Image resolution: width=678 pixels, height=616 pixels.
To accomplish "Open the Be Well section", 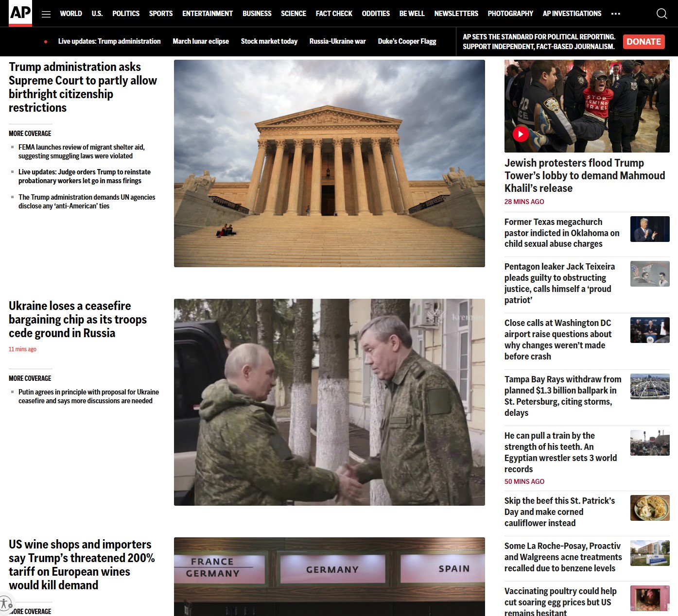I will (x=412, y=14).
